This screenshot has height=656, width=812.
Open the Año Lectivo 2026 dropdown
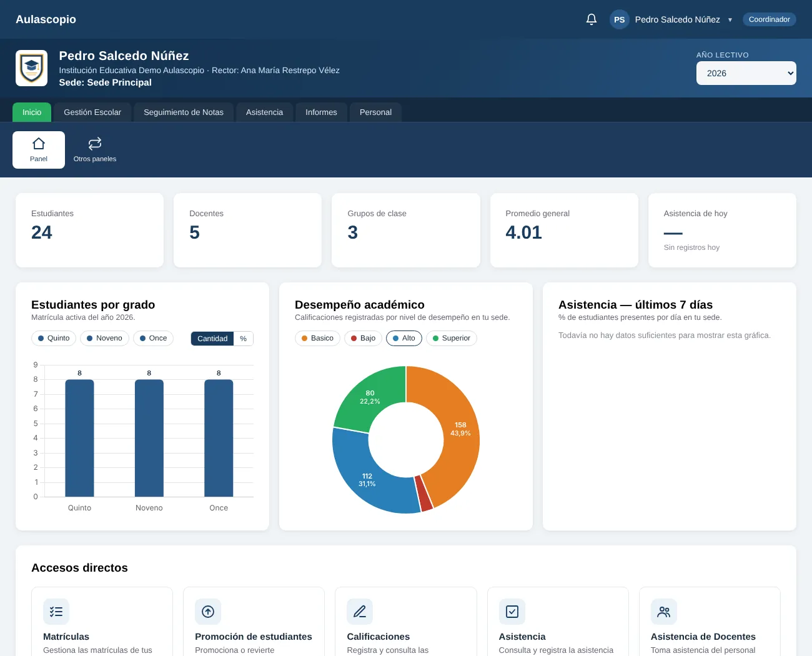(746, 73)
